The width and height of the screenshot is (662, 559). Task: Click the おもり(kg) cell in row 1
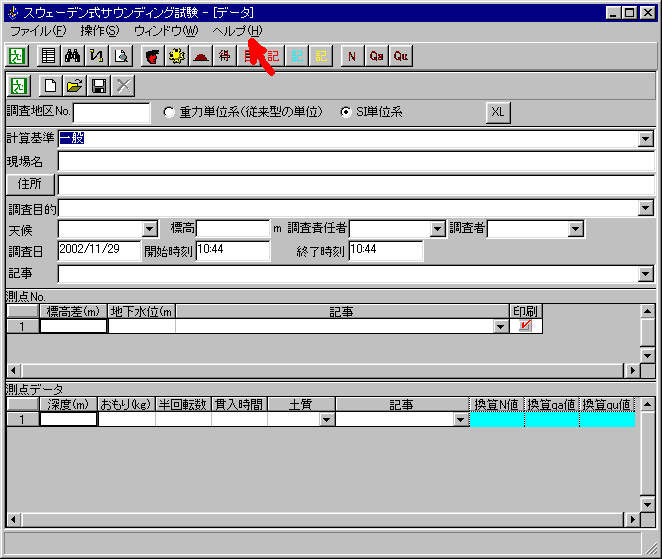pyautogui.click(x=127, y=420)
